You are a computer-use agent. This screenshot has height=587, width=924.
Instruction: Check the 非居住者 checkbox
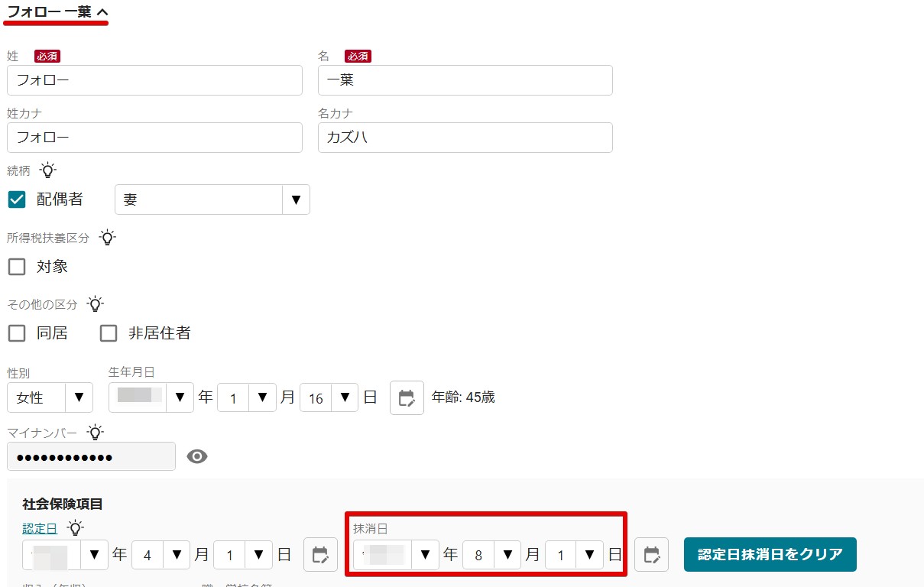[x=109, y=333]
